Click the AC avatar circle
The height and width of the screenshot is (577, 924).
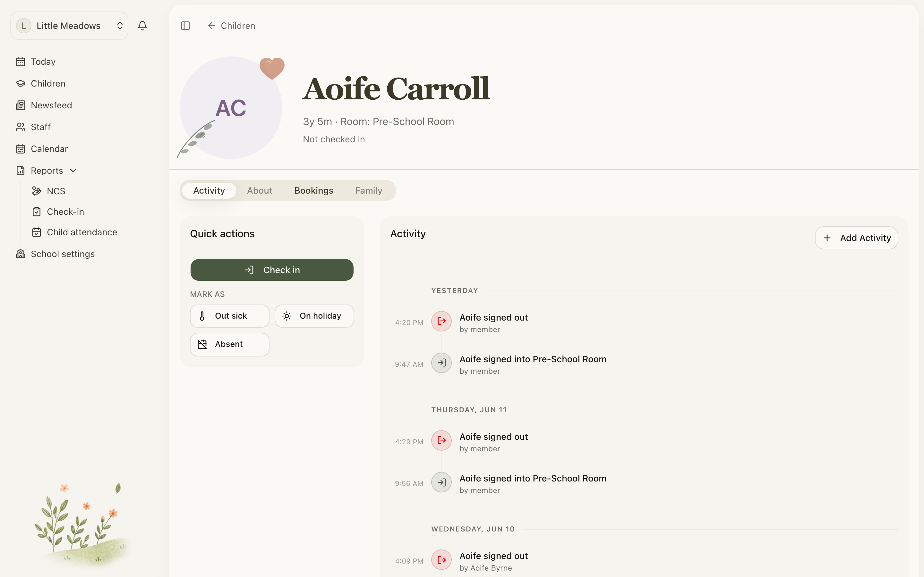pos(231,108)
